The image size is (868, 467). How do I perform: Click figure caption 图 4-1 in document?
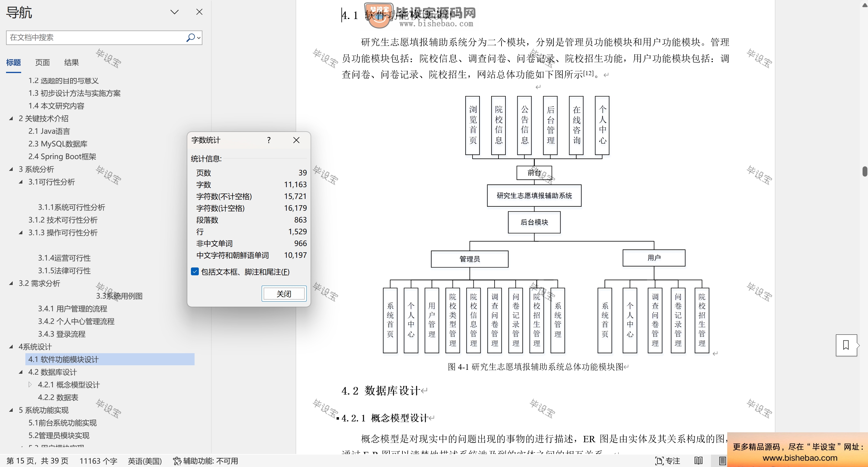[x=536, y=367]
